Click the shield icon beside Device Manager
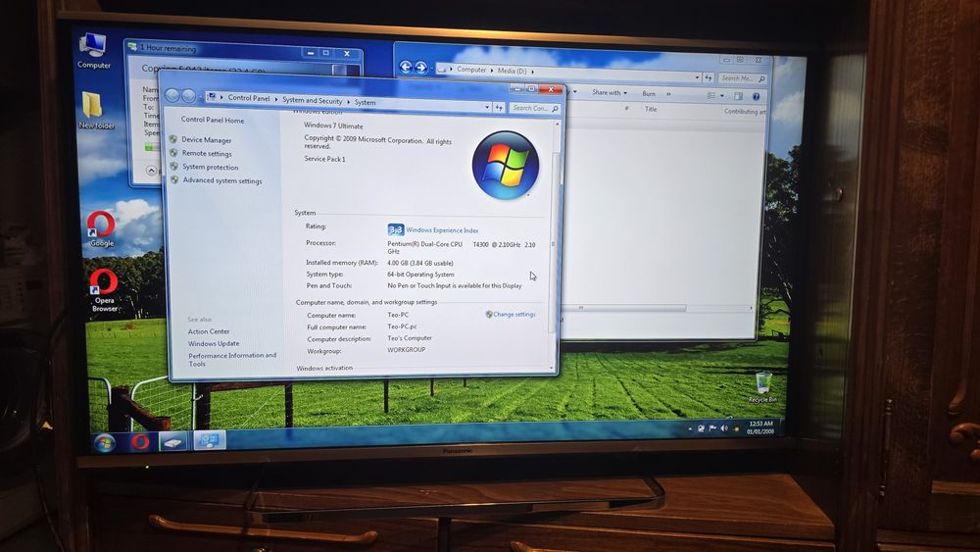 tap(173, 139)
